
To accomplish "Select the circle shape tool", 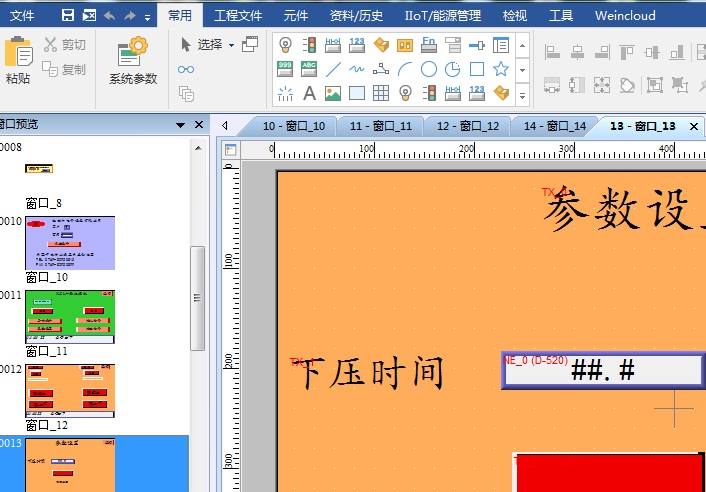I will 429,69.
